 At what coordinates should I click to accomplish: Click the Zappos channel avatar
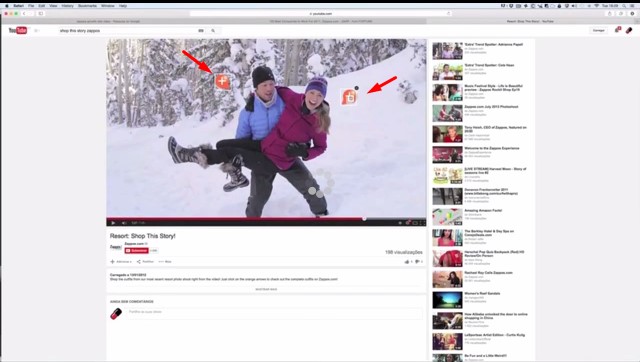[116, 247]
